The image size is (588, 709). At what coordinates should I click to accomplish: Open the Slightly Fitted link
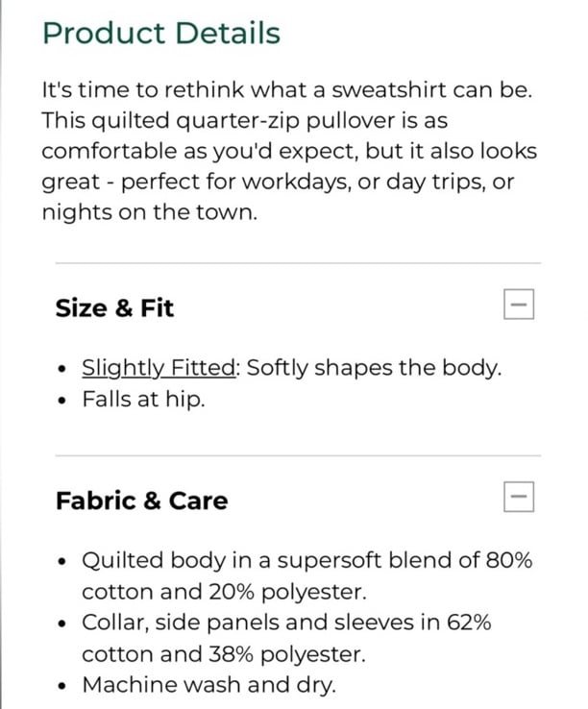[x=159, y=368]
